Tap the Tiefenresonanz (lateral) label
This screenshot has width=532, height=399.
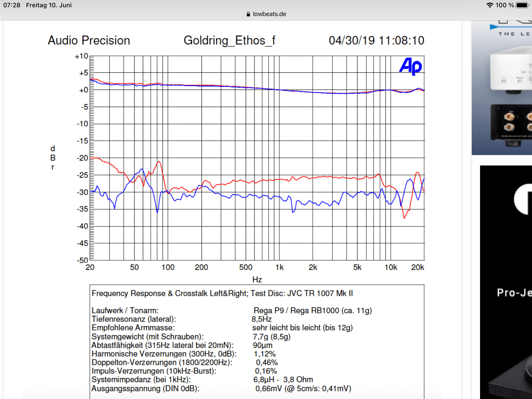(x=134, y=319)
